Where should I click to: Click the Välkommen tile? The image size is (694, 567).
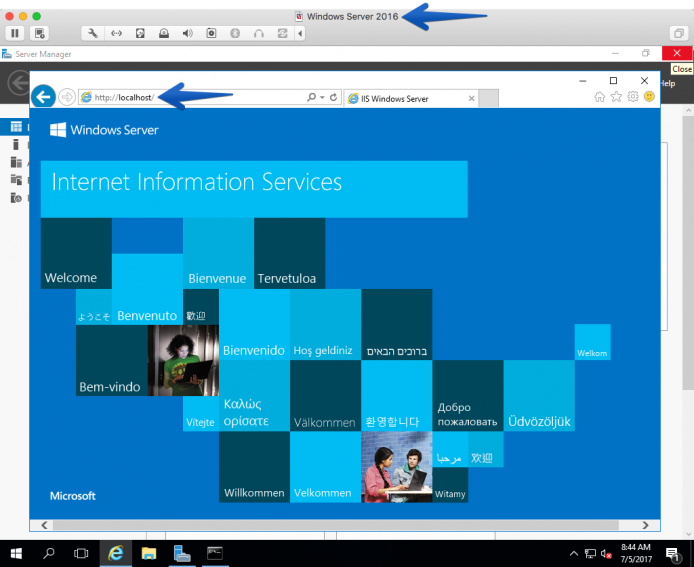[326, 396]
